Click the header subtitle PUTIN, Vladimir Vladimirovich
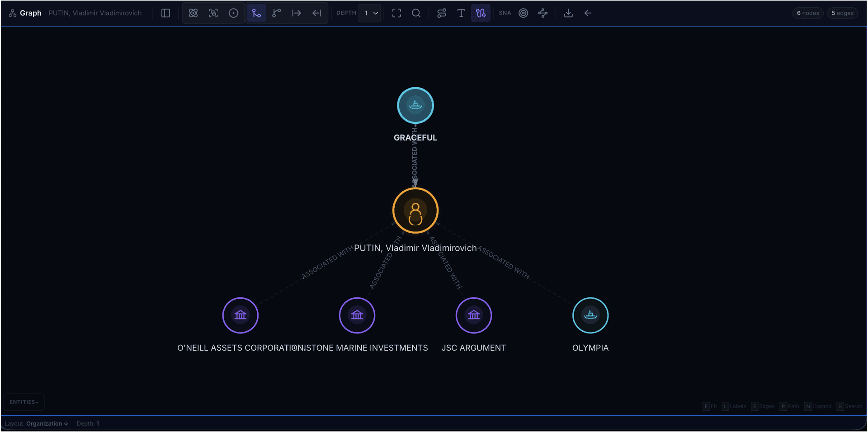The image size is (868, 432). tap(95, 13)
